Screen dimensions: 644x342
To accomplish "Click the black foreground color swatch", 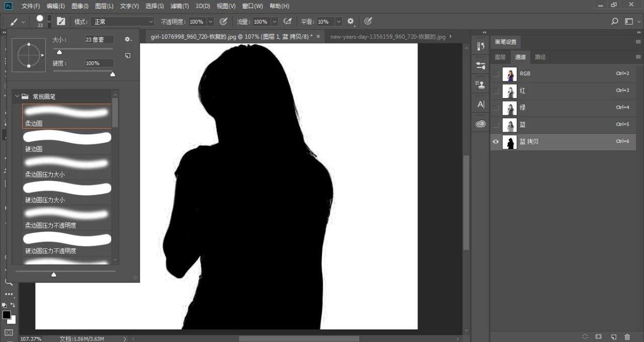I will point(6,315).
